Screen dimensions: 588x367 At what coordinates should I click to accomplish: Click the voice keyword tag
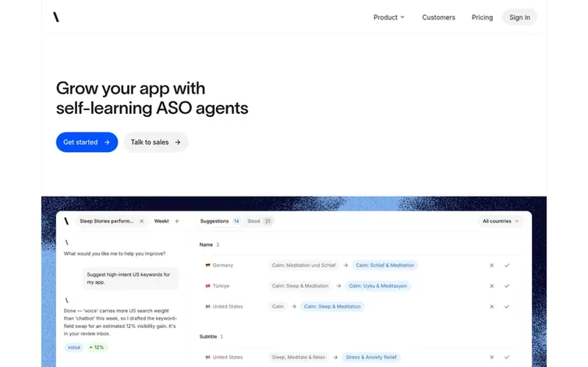point(74,348)
